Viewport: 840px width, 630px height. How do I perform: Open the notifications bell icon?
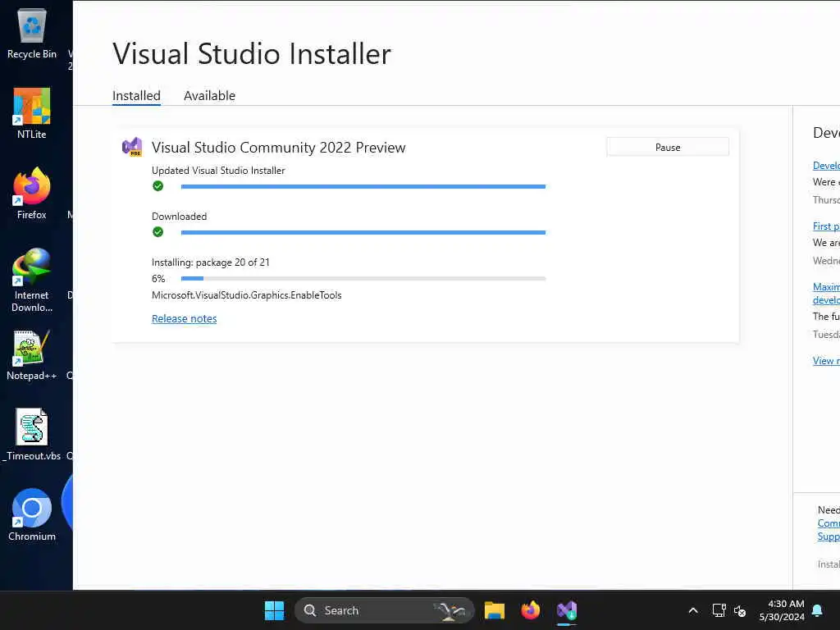coord(818,610)
